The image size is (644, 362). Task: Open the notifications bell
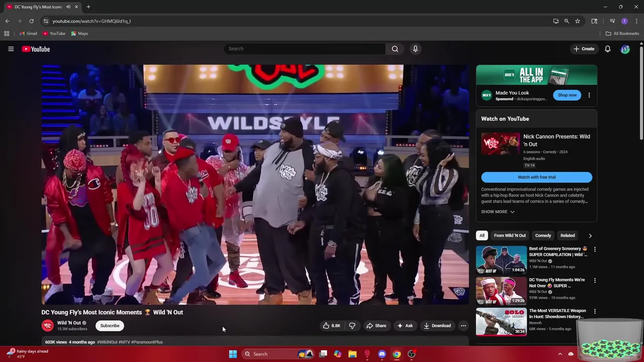(608, 49)
